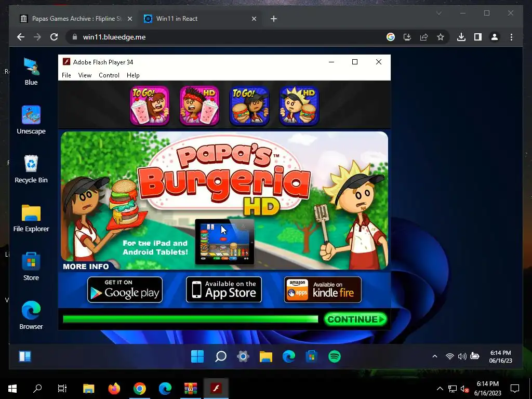
Task: Open the Help menu in Flash Player
Action: pyautogui.click(x=133, y=75)
